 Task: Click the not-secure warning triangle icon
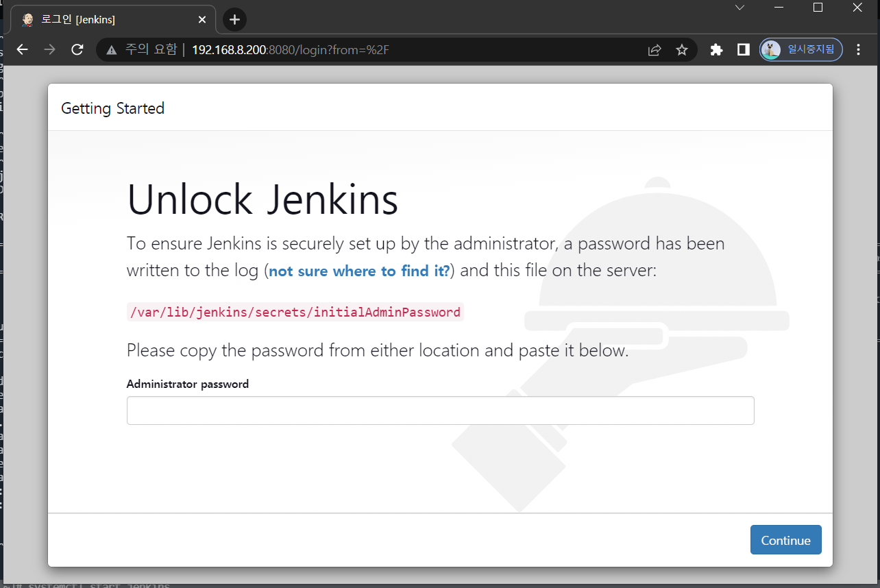tap(112, 50)
